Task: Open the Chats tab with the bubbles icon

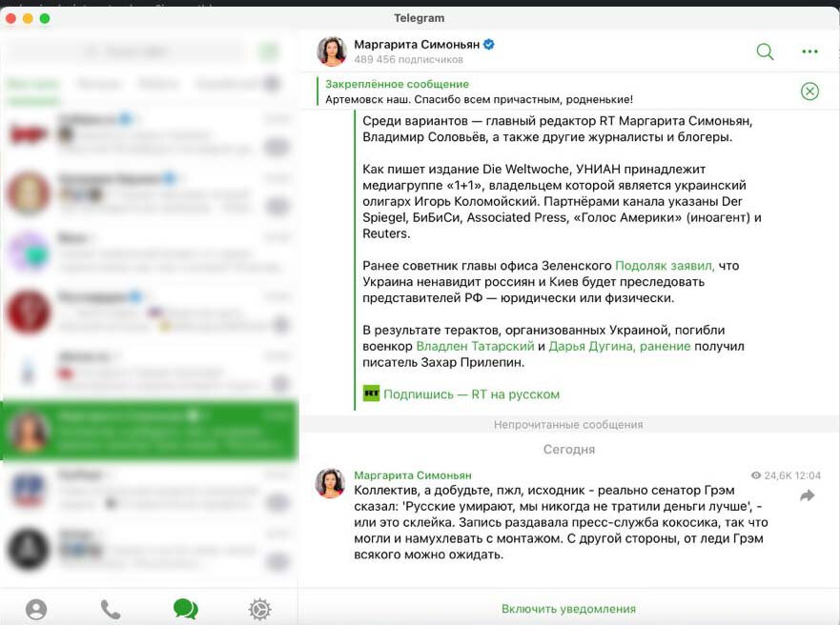Action: pos(185,609)
